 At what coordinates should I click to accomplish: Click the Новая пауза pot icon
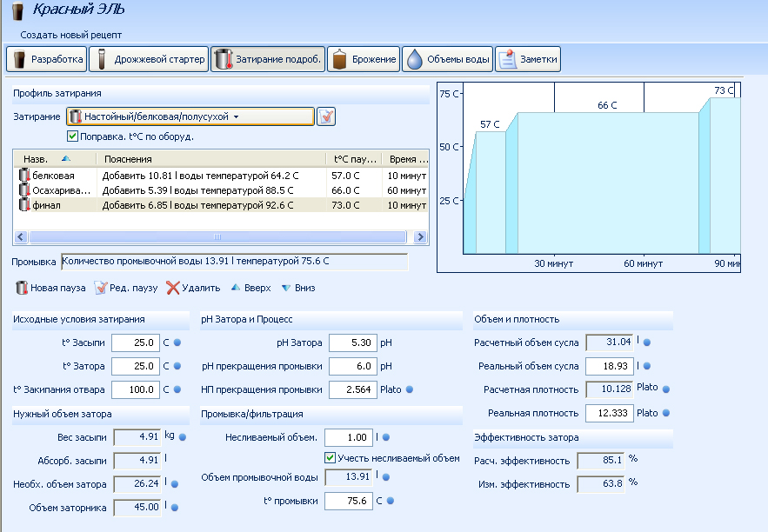tap(22, 288)
